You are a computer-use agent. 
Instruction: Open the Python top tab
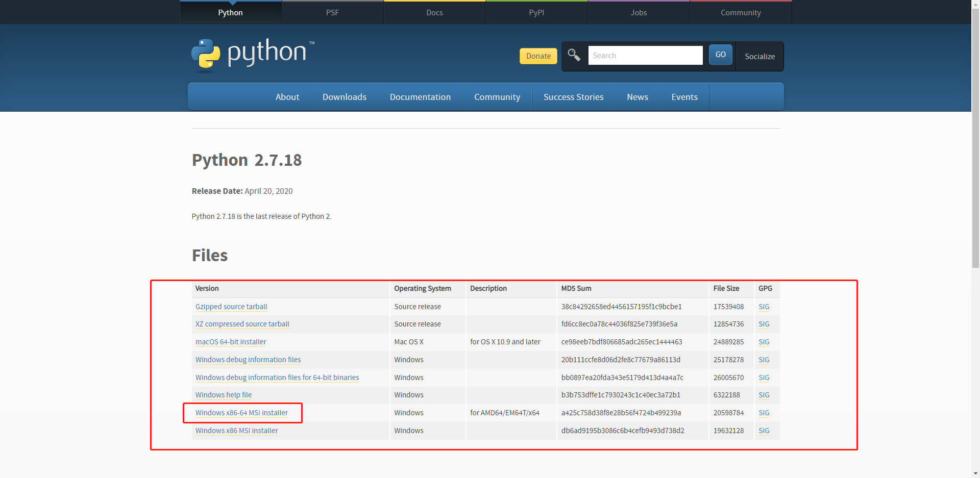(x=230, y=12)
